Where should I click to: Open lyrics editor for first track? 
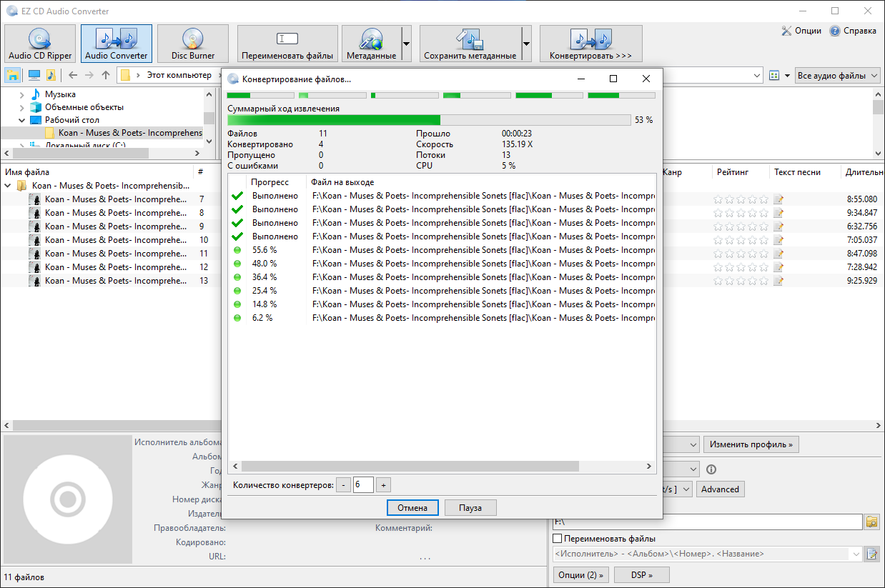point(778,199)
